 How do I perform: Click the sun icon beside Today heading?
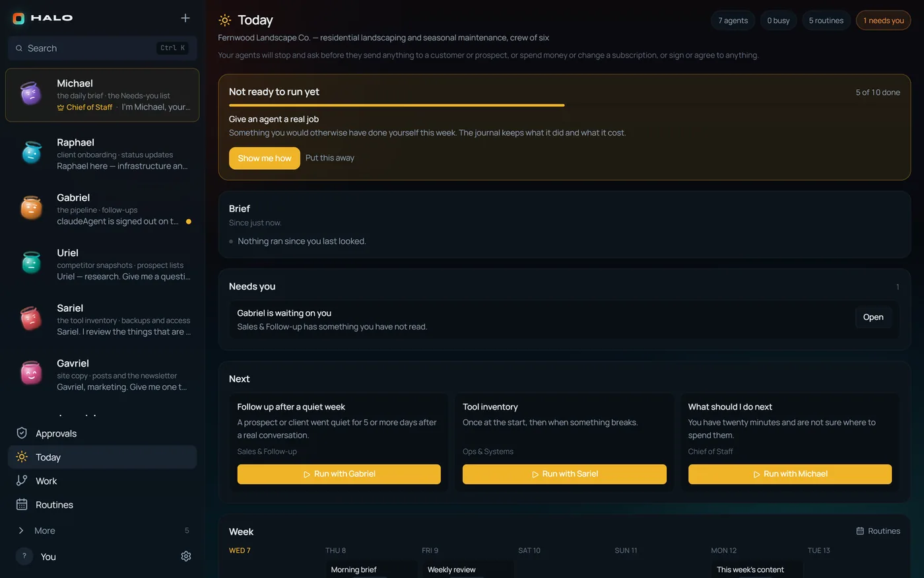225,20
